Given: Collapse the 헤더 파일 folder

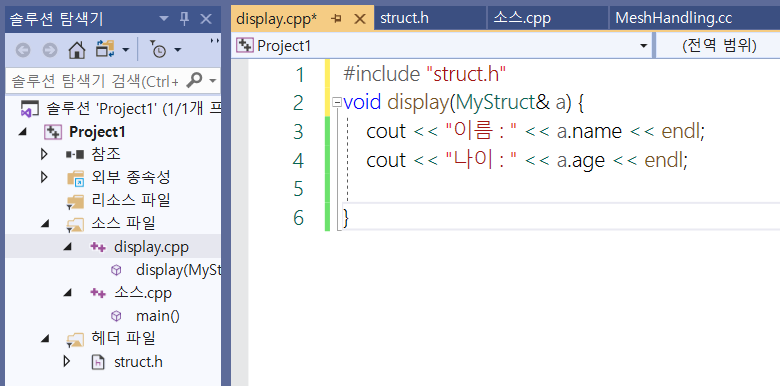Looking at the screenshot, I should point(46,339).
